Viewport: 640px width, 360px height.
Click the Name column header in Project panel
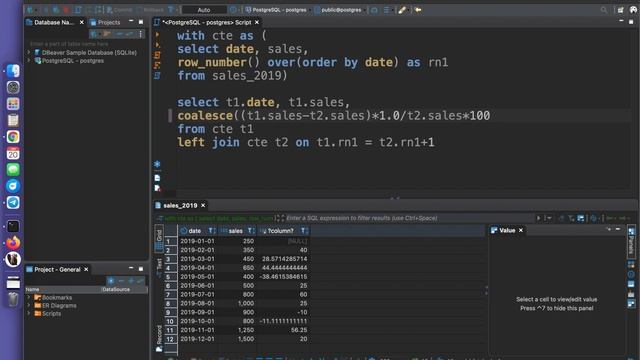tap(63, 289)
